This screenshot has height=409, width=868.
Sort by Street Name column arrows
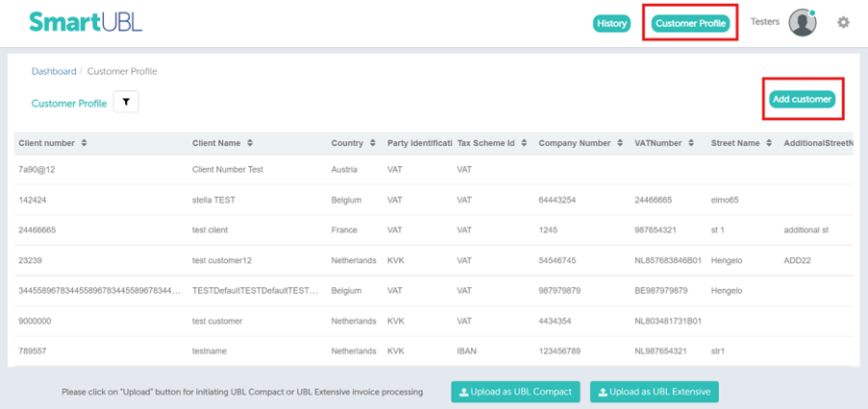point(769,143)
